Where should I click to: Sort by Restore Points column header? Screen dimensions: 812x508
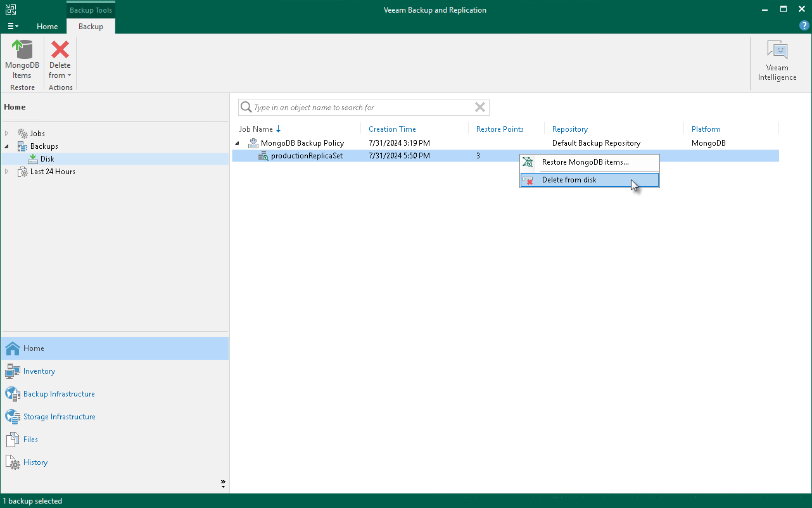tap(500, 129)
